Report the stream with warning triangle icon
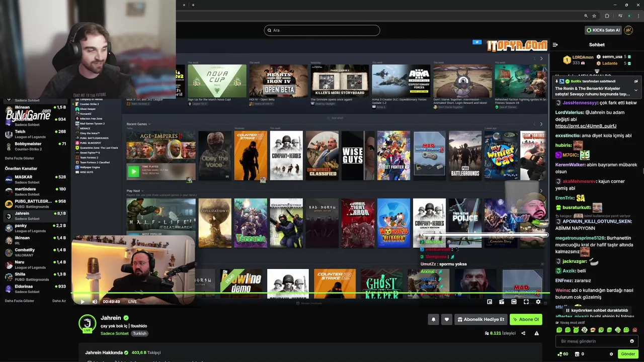This screenshot has width=644, height=362. coord(536,333)
